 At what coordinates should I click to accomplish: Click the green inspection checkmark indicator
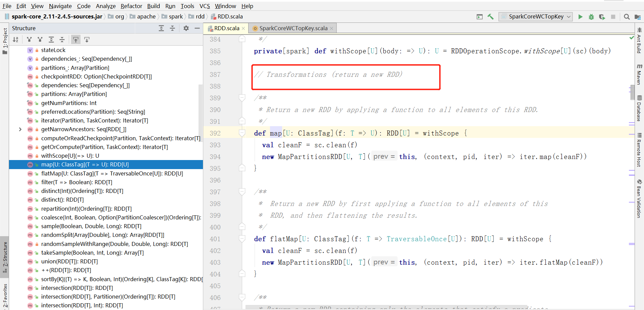tap(632, 38)
